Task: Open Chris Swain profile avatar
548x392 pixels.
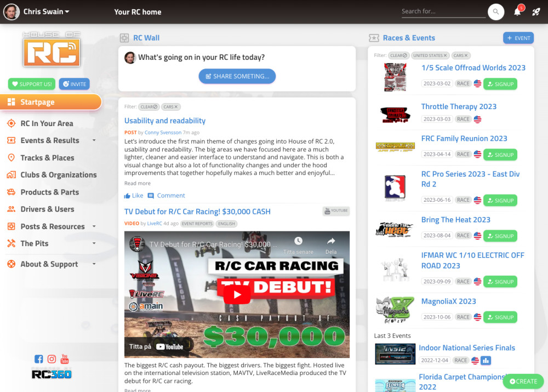Action: click(x=11, y=12)
